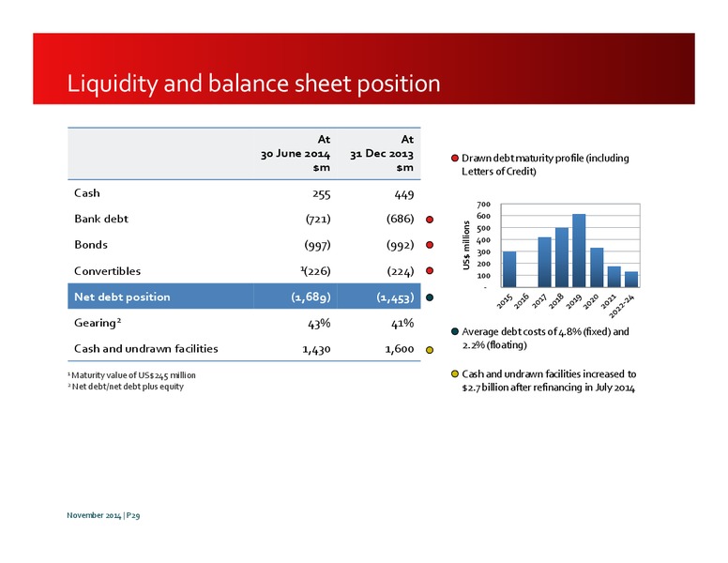Viewport: 728px width, 563px height.
Task: Click the Convertibles value (224)
Action: [x=401, y=271]
